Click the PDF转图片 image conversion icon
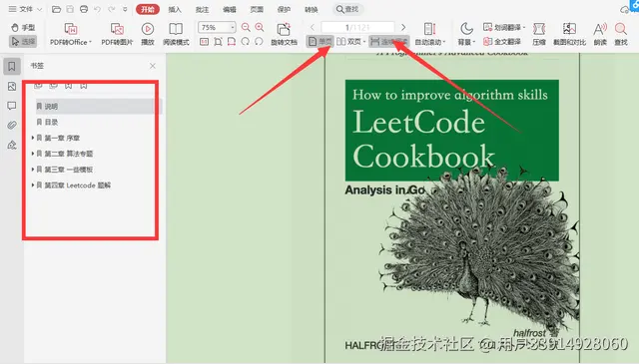Viewport: 639px width, 364px height. point(117,29)
